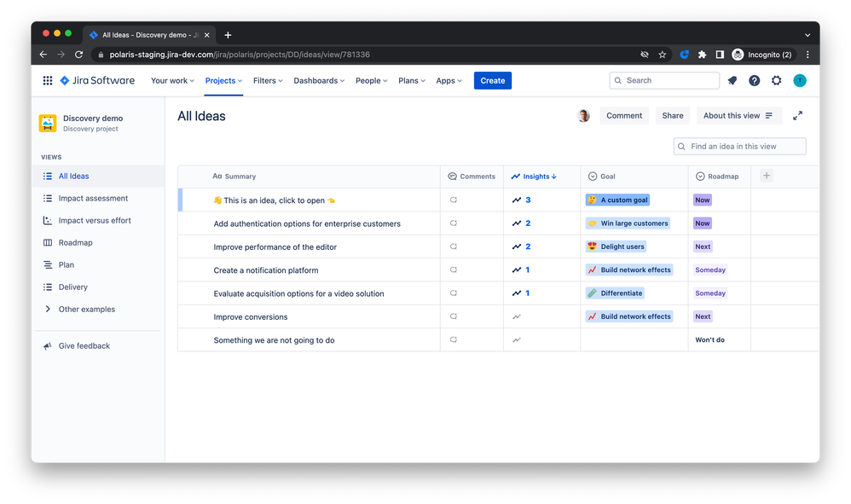Open Projects dropdown menu

pos(223,80)
